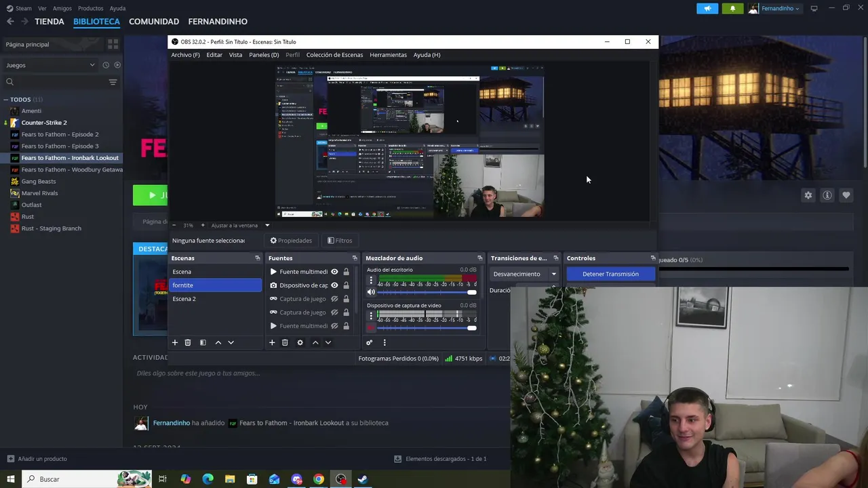Go to Steam COMUNIDAD tab
Screen dimensions: 868x488
click(154, 22)
